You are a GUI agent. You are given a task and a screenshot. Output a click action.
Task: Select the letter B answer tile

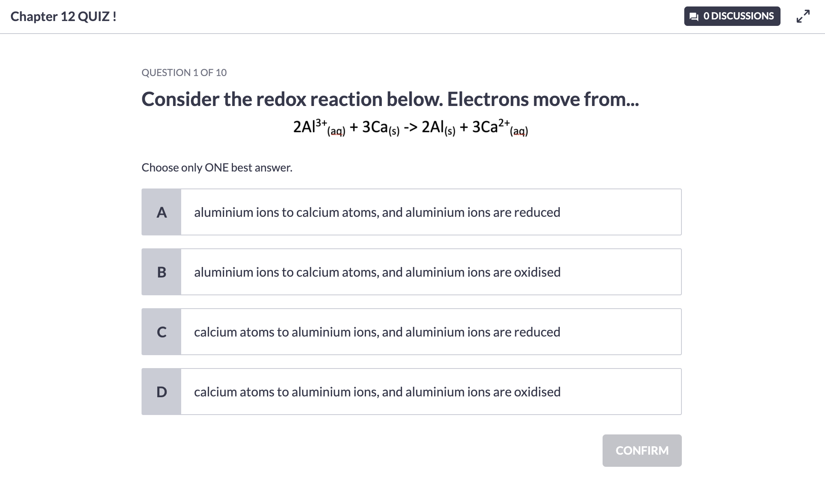point(161,272)
